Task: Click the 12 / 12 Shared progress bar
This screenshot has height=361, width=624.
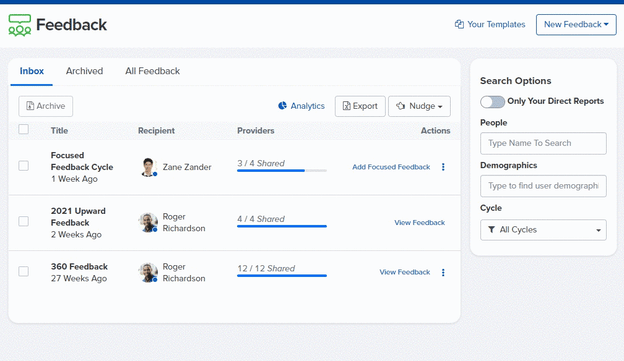Action: click(282, 275)
